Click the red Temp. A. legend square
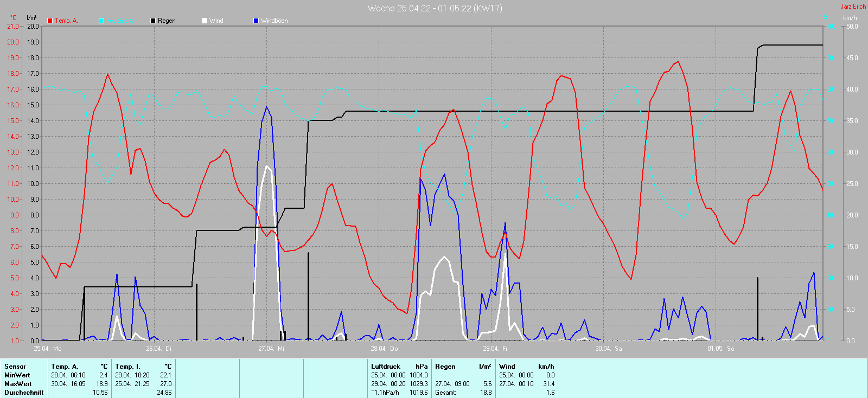The width and height of the screenshot is (868, 398). click(x=50, y=21)
